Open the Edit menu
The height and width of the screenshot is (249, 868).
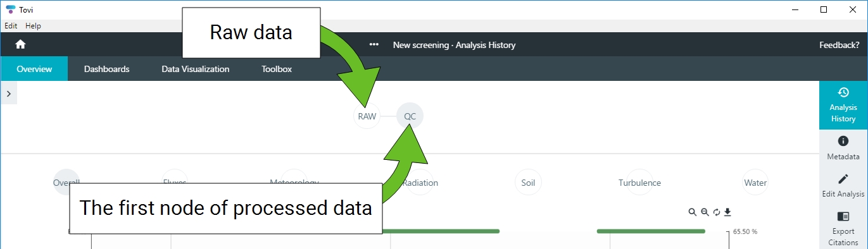tap(11, 26)
